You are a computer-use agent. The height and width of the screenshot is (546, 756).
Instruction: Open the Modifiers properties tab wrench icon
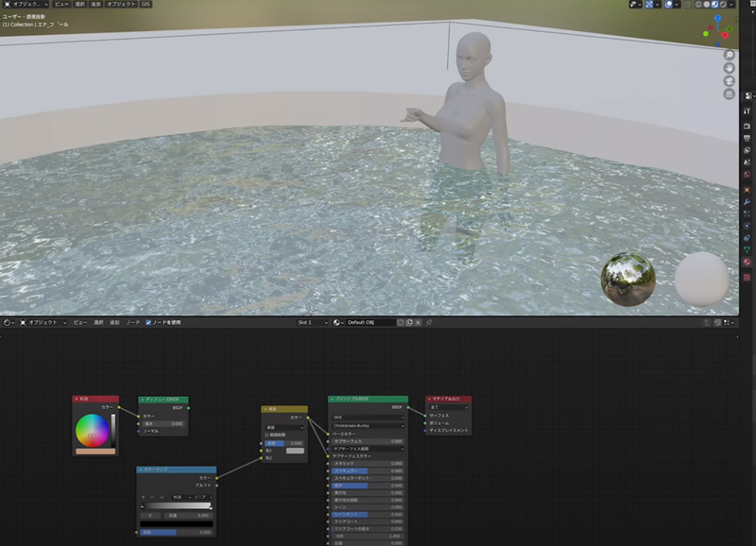[x=747, y=203]
